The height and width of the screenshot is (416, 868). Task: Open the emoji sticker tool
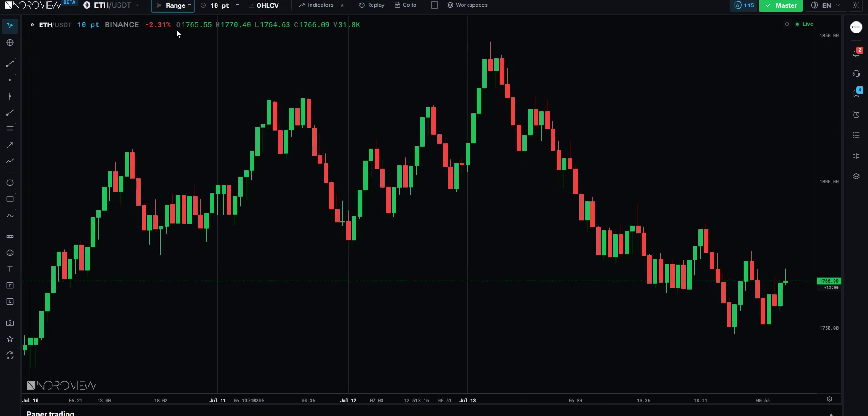pyautogui.click(x=10, y=253)
